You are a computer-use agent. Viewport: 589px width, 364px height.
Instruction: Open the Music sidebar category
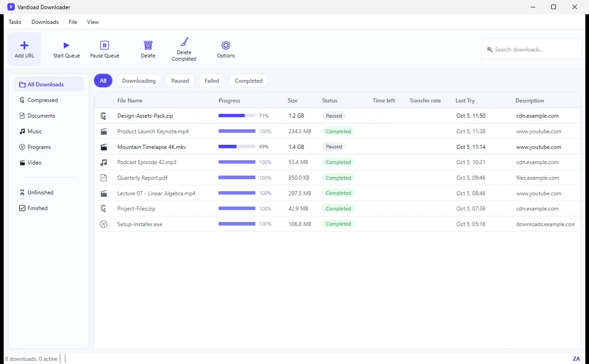point(49,131)
